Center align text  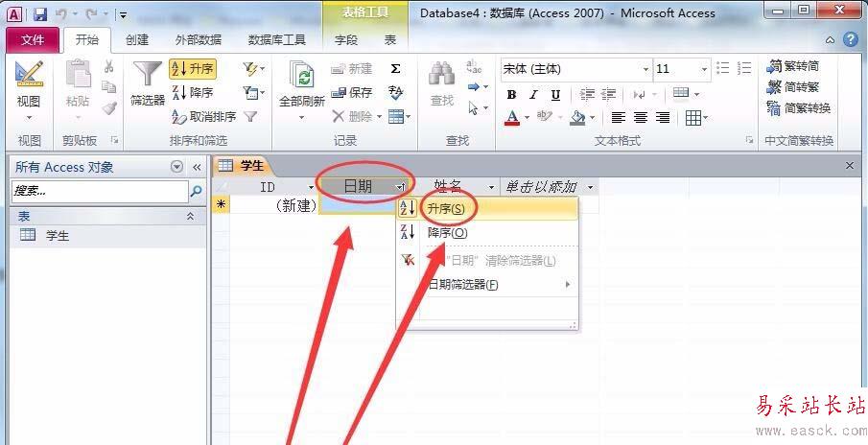pyautogui.click(x=641, y=117)
